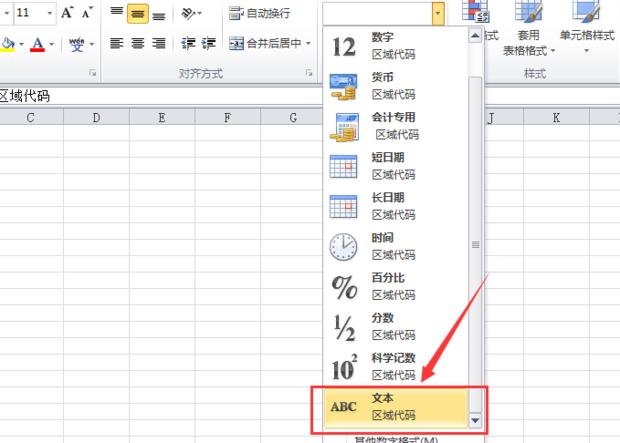Open 单元格样式 cell styles
The image size is (620, 443).
tap(587, 28)
